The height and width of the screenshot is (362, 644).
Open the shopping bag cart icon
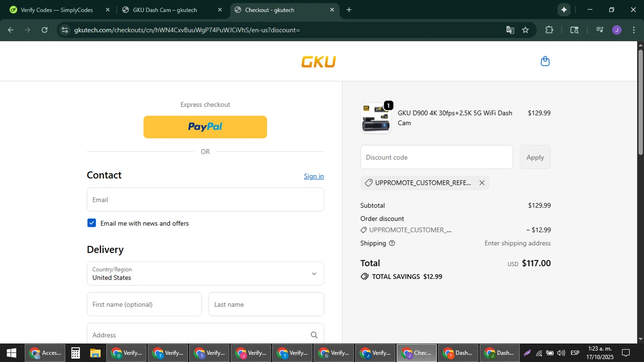(x=545, y=61)
